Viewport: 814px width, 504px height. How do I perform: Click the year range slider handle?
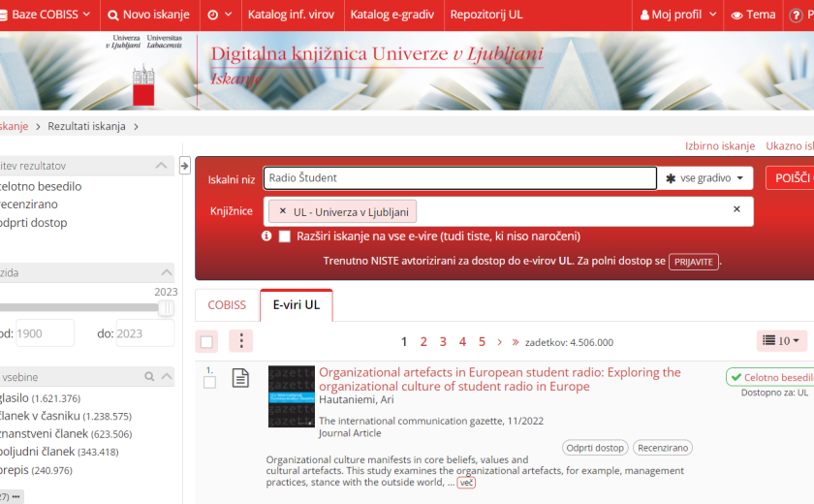[166, 308]
